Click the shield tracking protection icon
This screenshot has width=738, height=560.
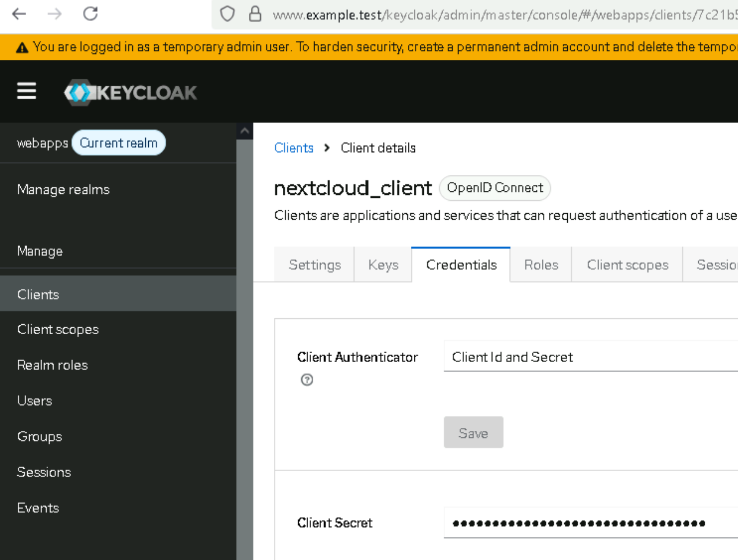[227, 14]
